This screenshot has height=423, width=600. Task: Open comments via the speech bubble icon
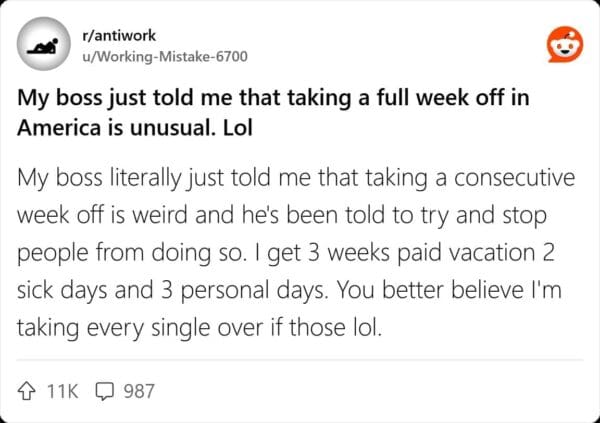click(x=105, y=390)
